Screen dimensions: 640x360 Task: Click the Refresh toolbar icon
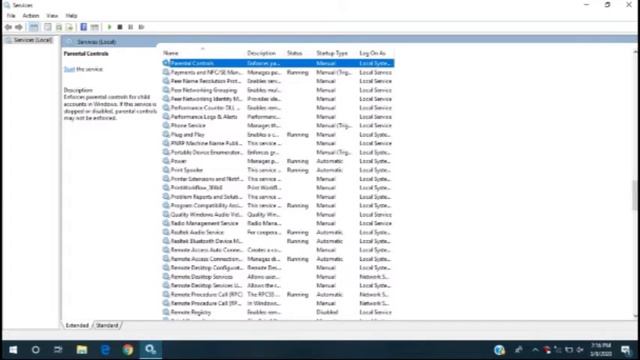click(59, 27)
